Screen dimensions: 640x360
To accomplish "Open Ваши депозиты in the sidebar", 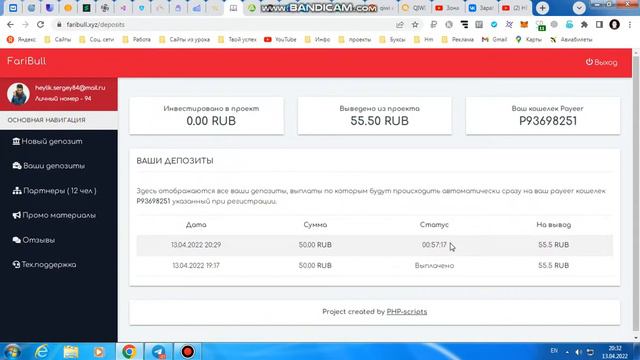I will click(x=49, y=166).
